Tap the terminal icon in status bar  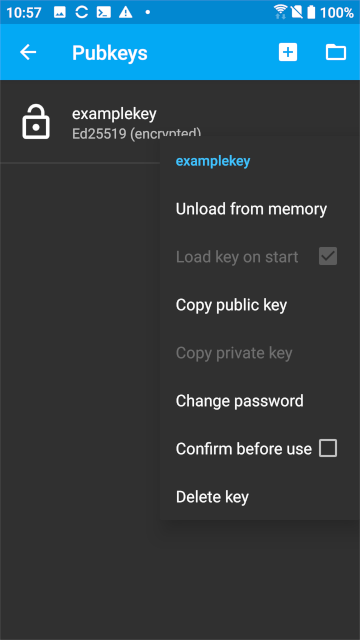tap(104, 12)
